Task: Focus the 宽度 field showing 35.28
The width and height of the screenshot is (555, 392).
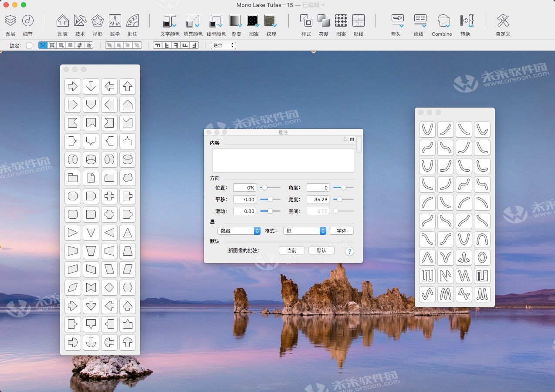Action: (x=318, y=199)
